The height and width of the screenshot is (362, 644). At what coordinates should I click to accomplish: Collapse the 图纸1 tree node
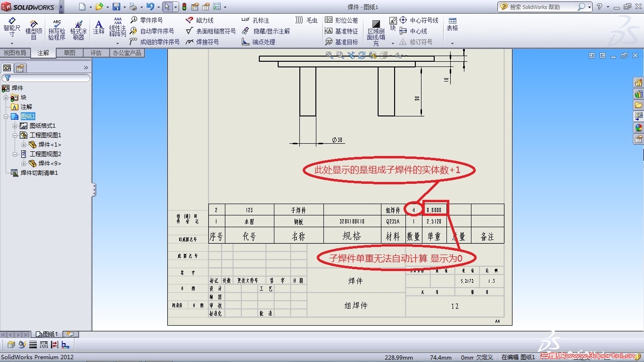[6, 116]
